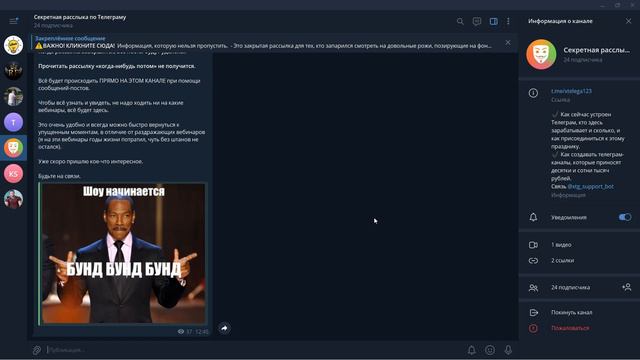Viewport: 640px width, 360px height.
Task: Toggle the right info sidebar icon
Action: pos(493,21)
